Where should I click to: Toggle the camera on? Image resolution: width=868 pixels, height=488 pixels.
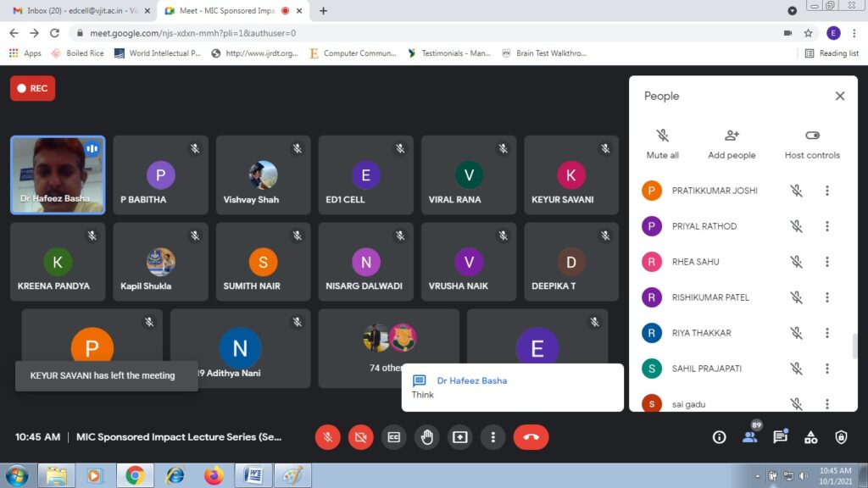tap(360, 437)
